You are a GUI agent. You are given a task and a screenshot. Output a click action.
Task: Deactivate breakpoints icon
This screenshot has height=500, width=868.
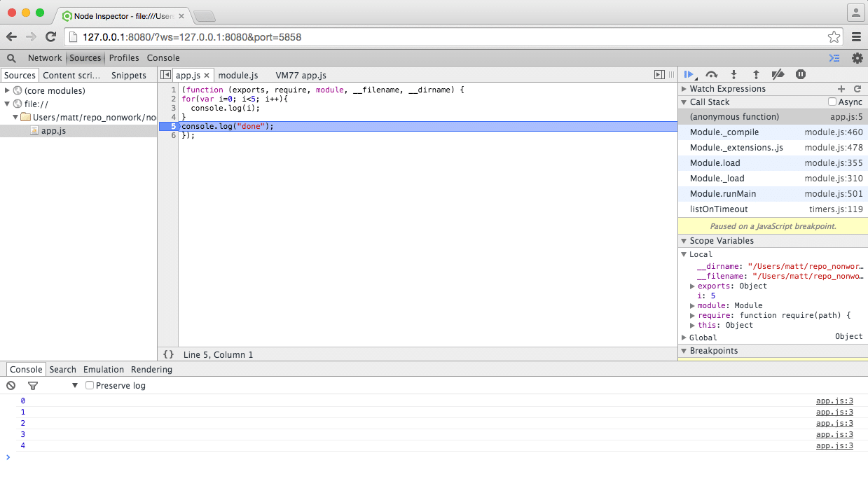[x=778, y=74]
